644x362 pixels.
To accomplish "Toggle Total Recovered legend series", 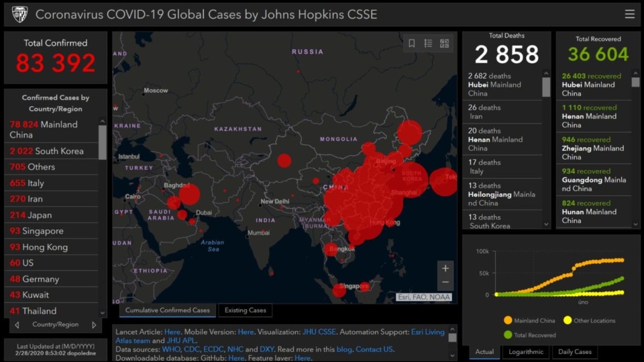I will (x=530, y=335).
